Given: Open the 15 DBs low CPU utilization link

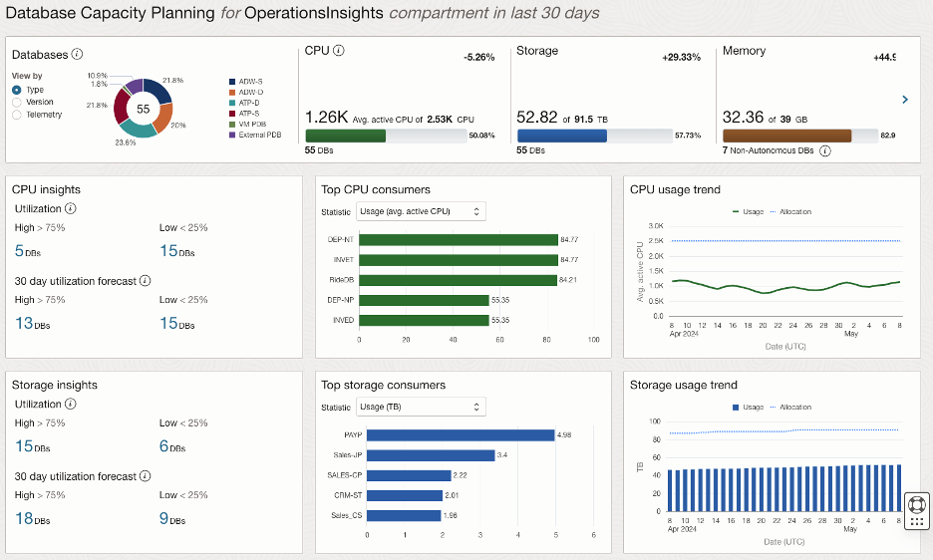Looking at the screenshot, I should 176,251.
